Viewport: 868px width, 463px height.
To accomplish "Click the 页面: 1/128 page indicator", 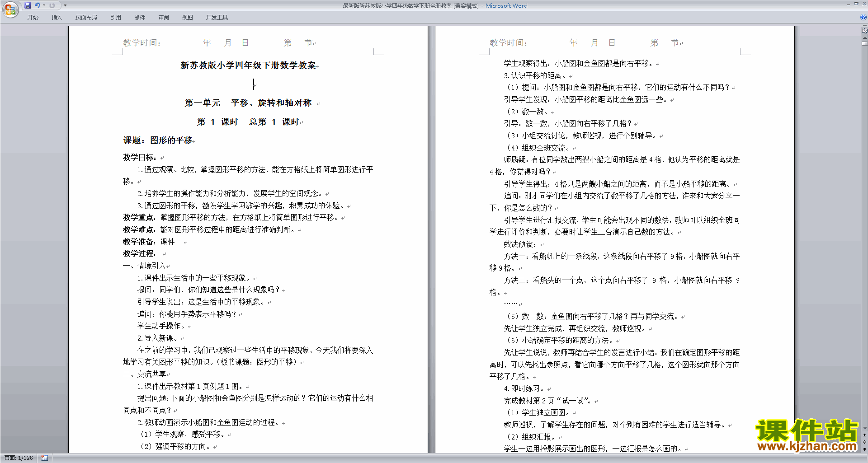I will pyautogui.click(x=19, y=458).
